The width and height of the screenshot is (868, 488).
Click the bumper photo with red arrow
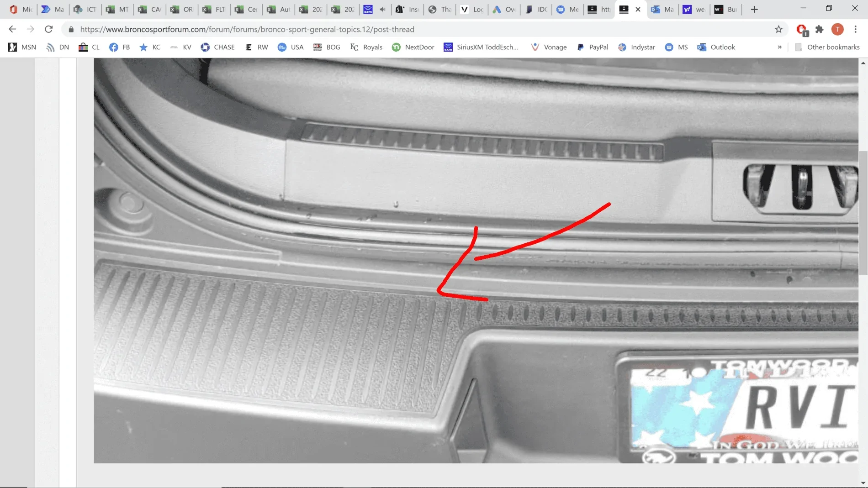[x=475, y=260]
